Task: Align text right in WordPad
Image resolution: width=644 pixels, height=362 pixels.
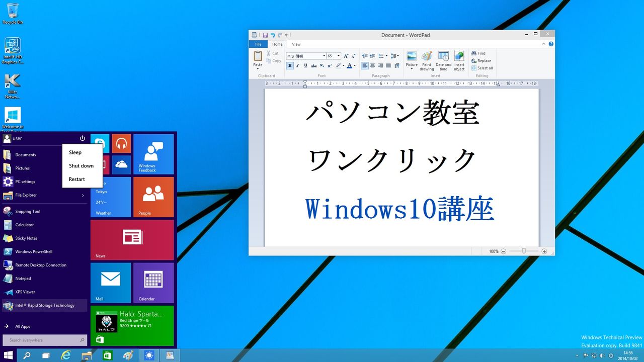Action: [x=381, y=66]
